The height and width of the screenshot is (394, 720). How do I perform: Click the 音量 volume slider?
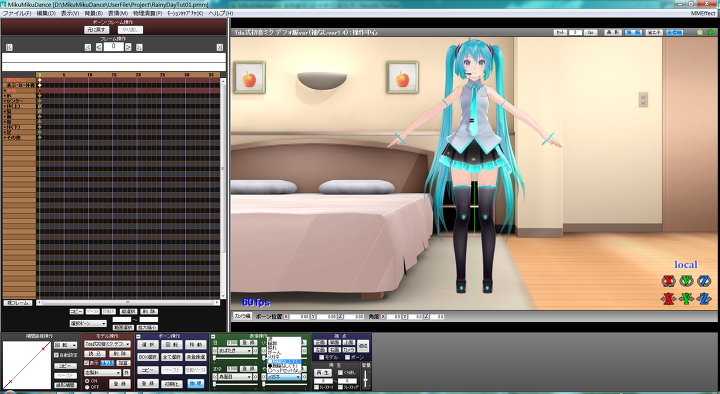pos(366,378)
